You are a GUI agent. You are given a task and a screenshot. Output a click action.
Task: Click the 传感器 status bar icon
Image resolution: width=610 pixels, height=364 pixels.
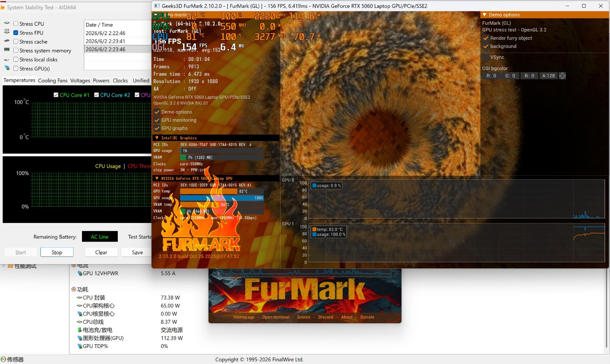point(3,359)
